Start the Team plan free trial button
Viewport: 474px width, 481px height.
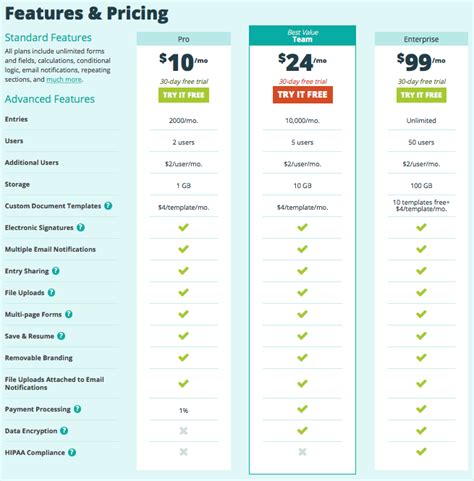pyautogui.click(x=303, y=95)
